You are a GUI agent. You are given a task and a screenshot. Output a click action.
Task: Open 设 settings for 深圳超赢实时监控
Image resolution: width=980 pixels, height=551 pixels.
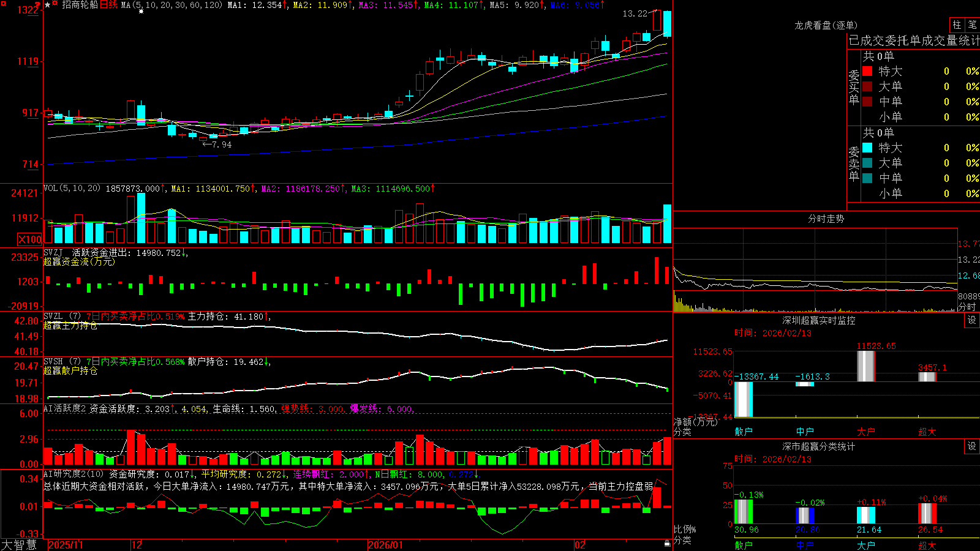pyautogui.click(x=972, y=320)
